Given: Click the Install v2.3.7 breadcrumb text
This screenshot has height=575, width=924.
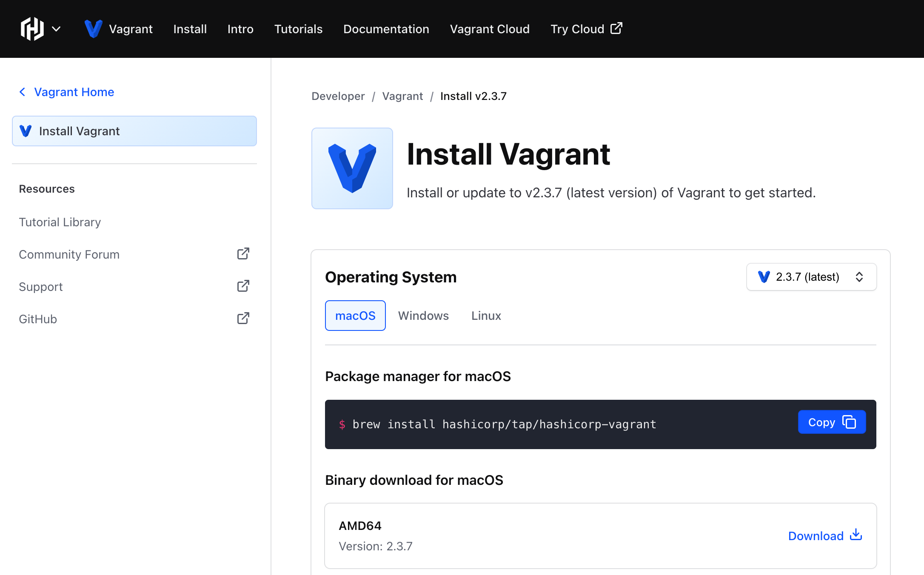Looking at the screenshot, I should (x=473, y=96).
